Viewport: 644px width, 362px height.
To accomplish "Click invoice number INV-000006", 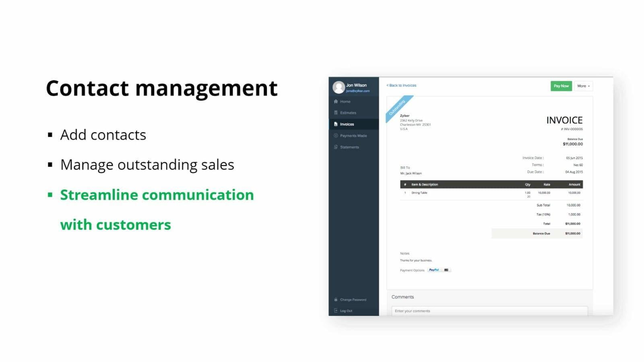I will pos(572,129).
